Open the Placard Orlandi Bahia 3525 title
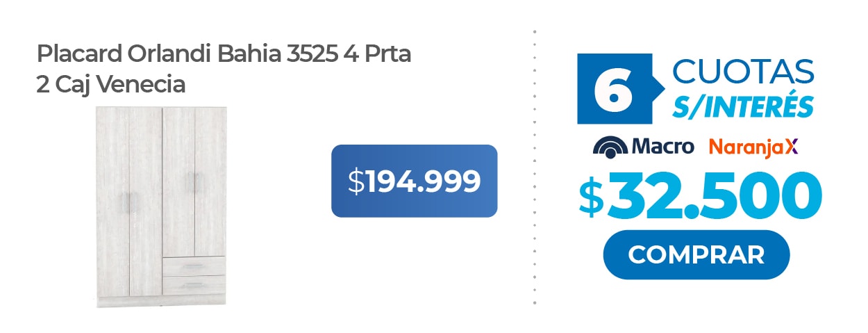This screenshot has height=333, width=868. coord(224,54)
